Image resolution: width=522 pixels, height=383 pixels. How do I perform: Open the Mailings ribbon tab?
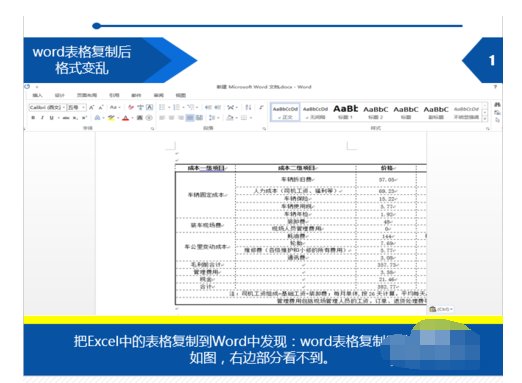coord(136,95)
